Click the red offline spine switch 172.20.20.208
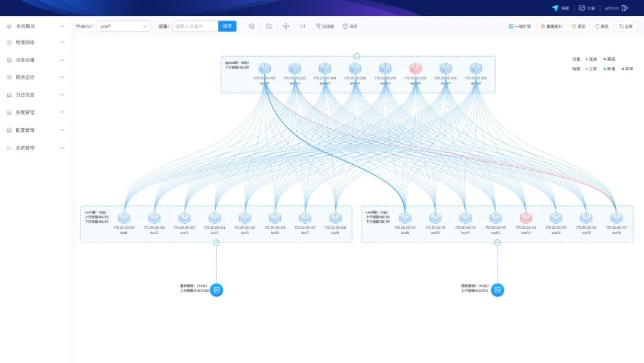The image size is (644, 363). point(415,69)
